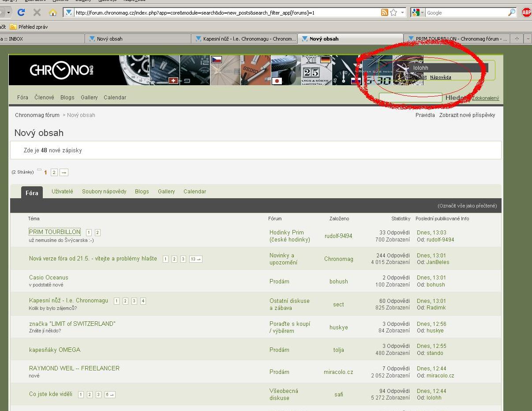The width and height of the screenshot is (532, 411).
Task: Click the URL address field
Action: pos(227,13)
